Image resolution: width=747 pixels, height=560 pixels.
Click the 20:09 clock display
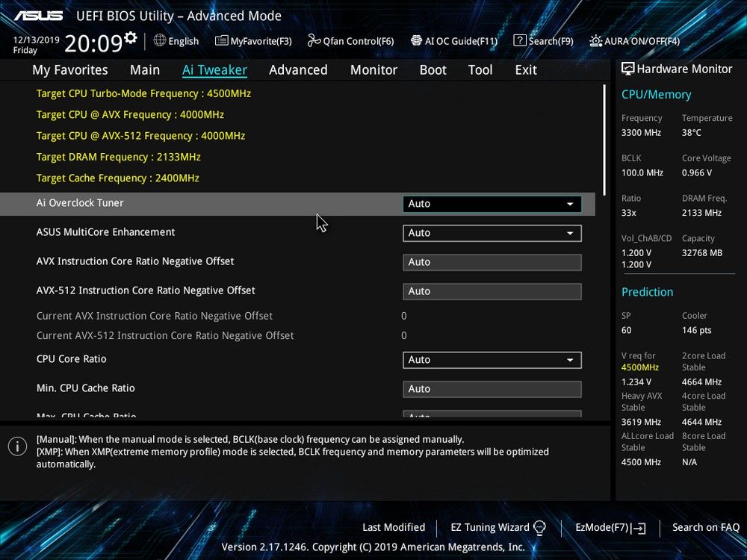[93, 44]
